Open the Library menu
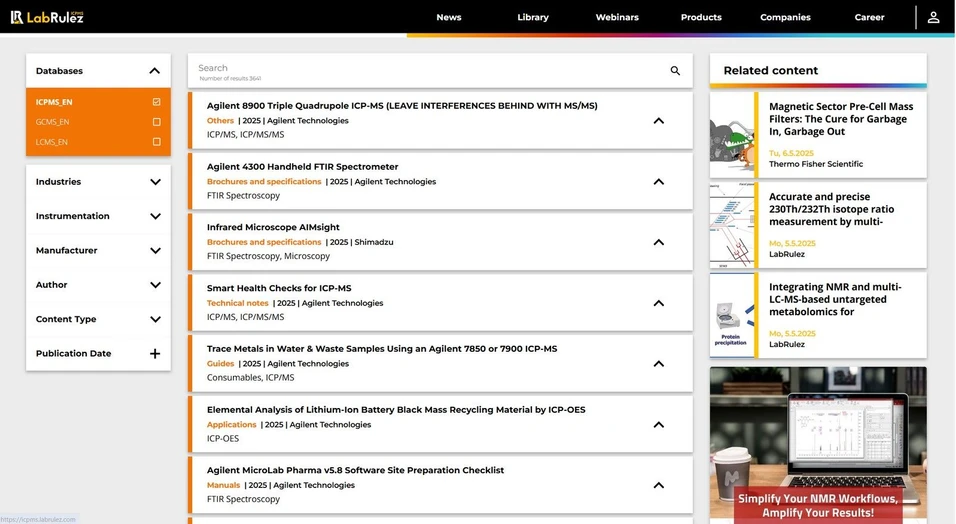This screenshot has height=524, width=956. pos(533,17)
